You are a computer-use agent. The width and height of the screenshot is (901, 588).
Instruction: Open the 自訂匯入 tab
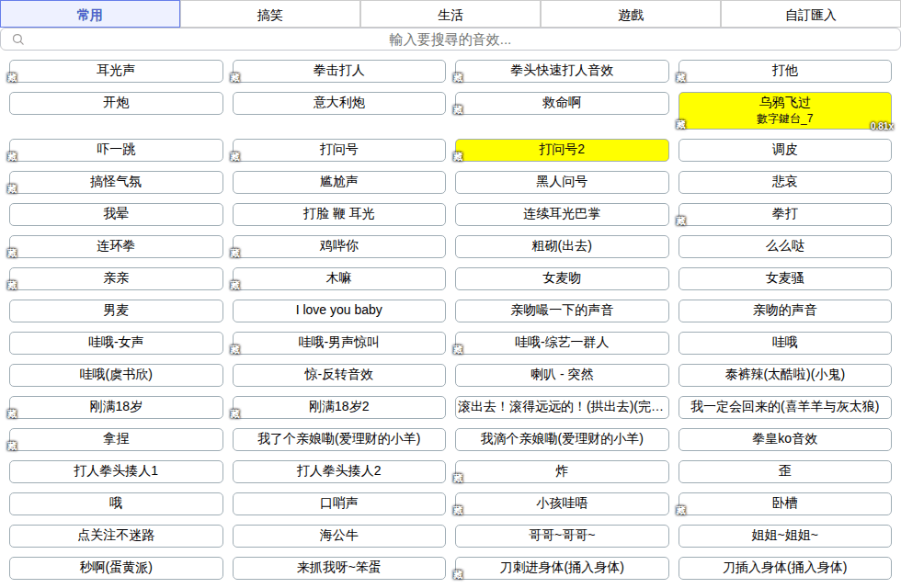click(x=810, y=15)
